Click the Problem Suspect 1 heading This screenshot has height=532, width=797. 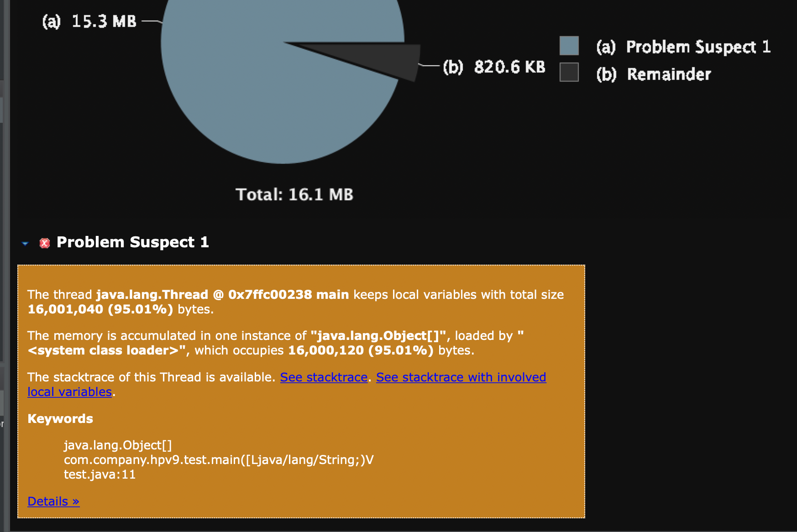(x=132, y=242)
